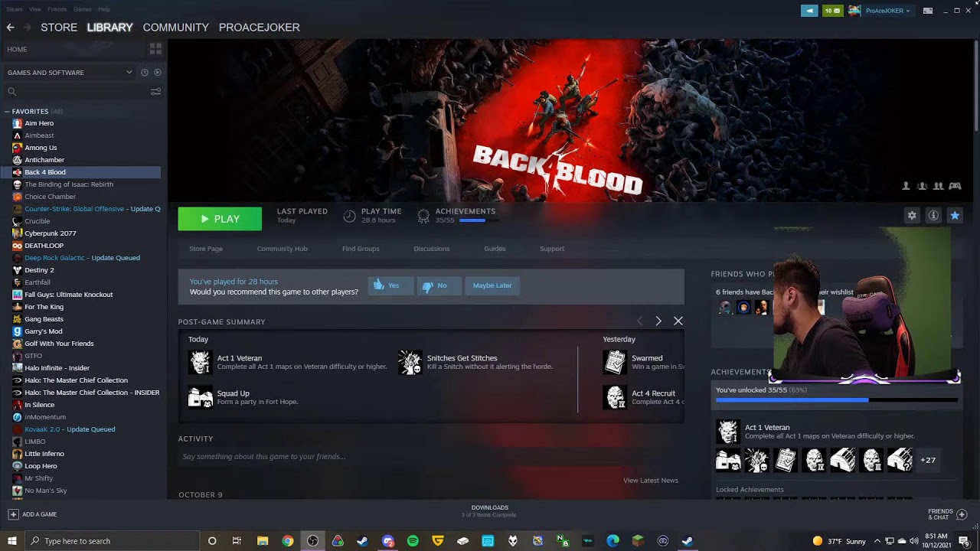
Task: Vote No on recommending this game
Action: [439, 285]
